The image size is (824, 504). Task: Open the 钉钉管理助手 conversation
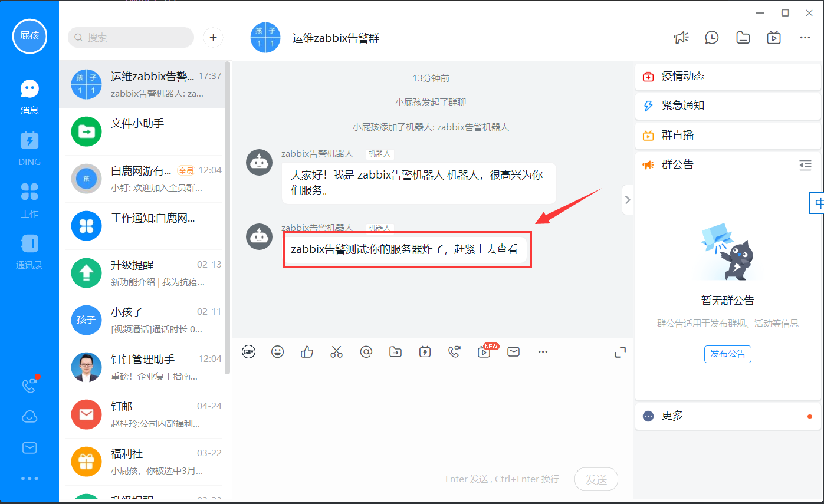click(142, 368)
